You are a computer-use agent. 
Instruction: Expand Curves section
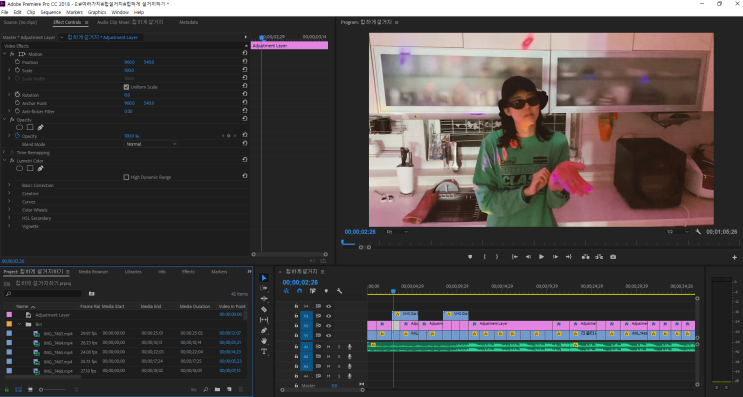point(9,202)
